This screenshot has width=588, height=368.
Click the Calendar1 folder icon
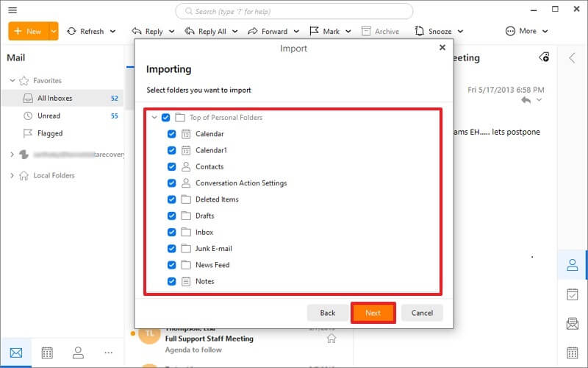tap(186, 150)
